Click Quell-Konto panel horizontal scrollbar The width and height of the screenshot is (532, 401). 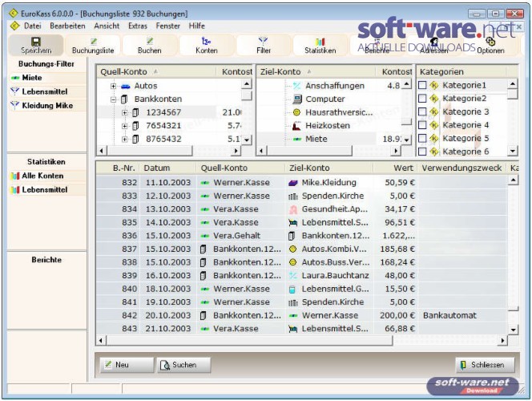(150, 151)
